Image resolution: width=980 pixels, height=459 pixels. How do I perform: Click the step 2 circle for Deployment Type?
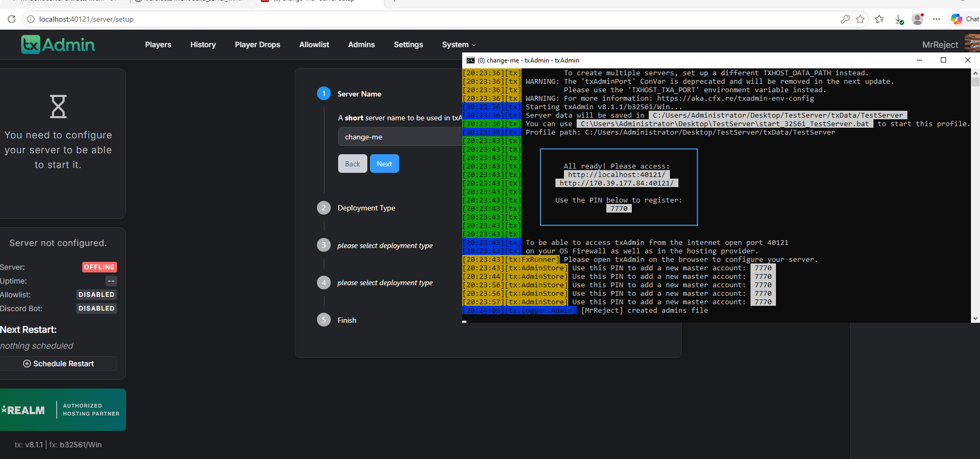click(324, 208)
